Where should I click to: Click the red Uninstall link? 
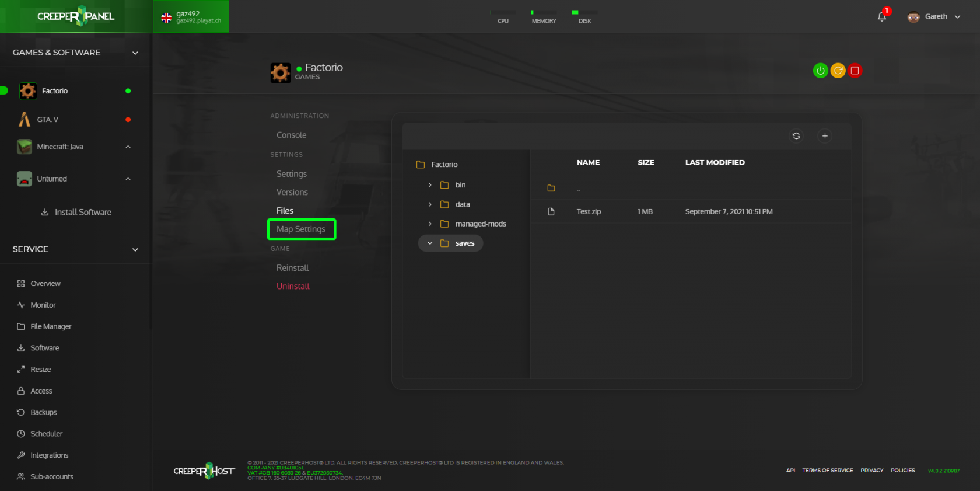(x=293, y=287)
